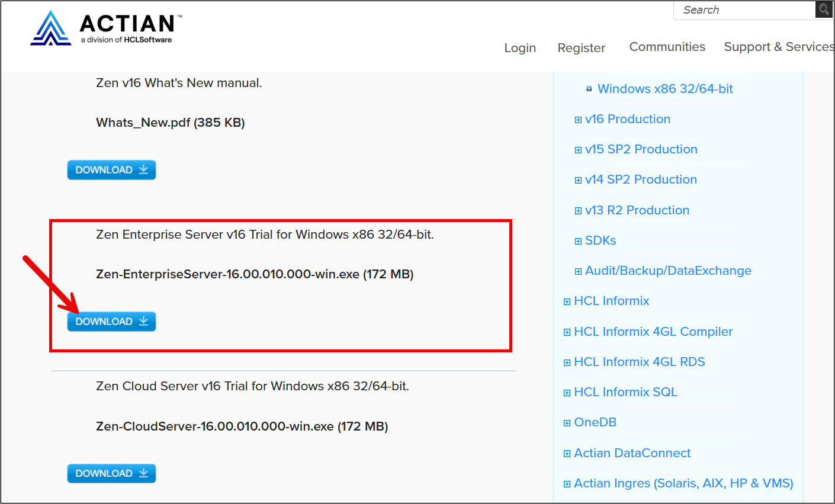Open Actian Ingres (Solaris, AIX, HP & VMS) link
Image resolution: width=835 pixels, height=504 pixels.
click(x=683, y=483)
